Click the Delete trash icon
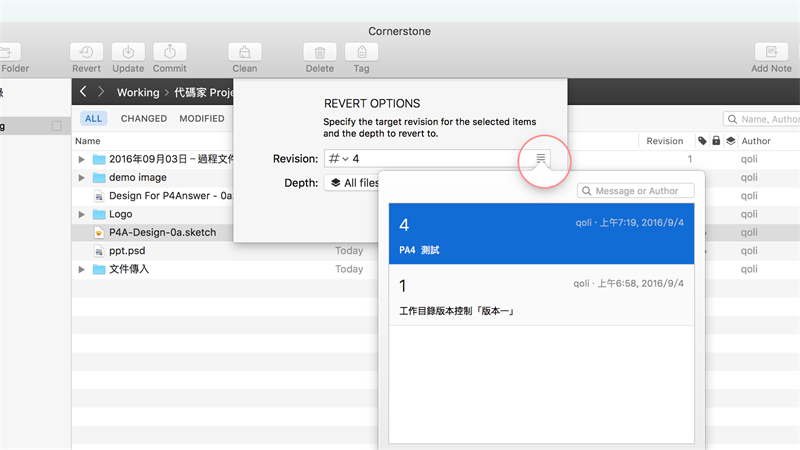This screenshot has width=800, height=450. pos(319,52)
